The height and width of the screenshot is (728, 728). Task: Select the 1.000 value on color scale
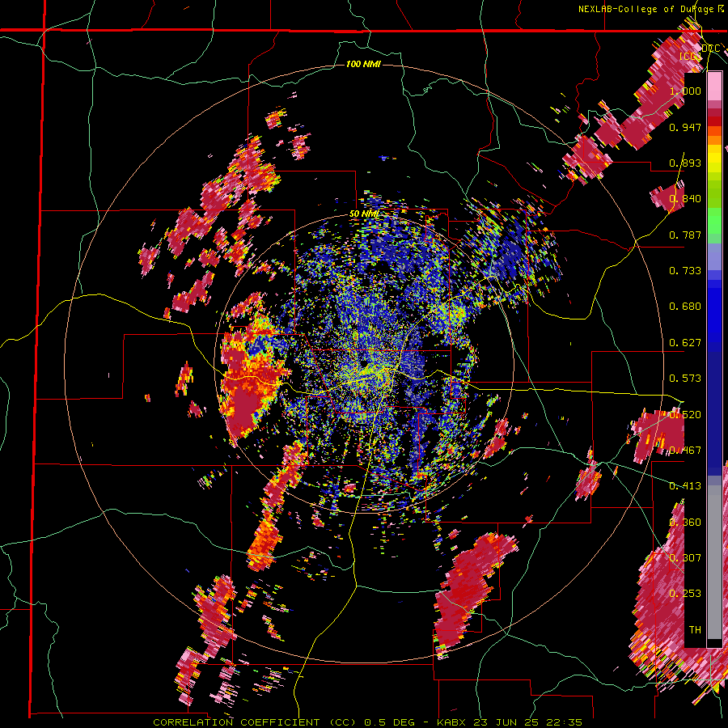tap(685, 91)
